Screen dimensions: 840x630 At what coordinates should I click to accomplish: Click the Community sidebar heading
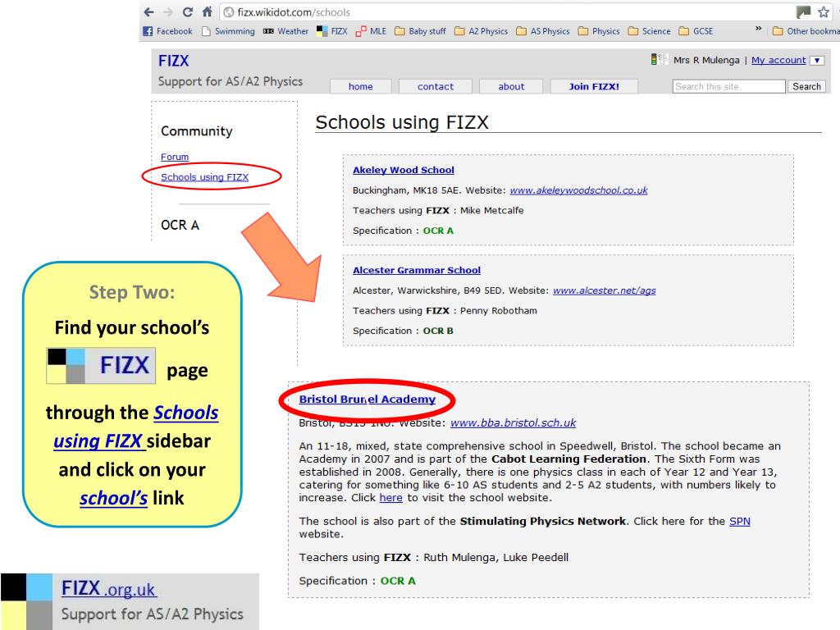tap(197, 131)
